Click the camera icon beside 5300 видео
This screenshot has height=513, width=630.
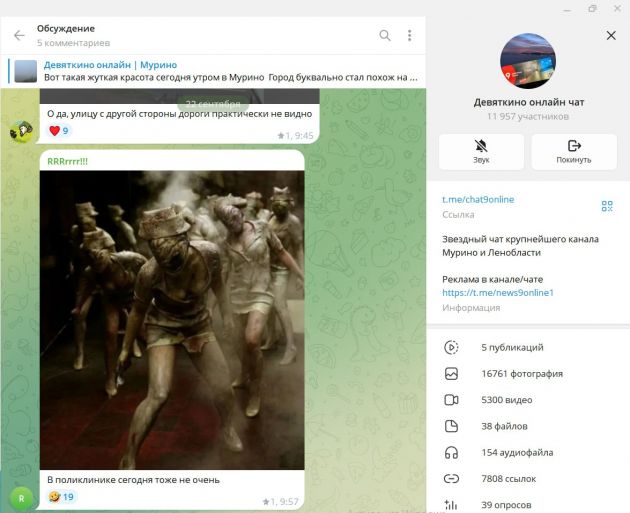451,400
